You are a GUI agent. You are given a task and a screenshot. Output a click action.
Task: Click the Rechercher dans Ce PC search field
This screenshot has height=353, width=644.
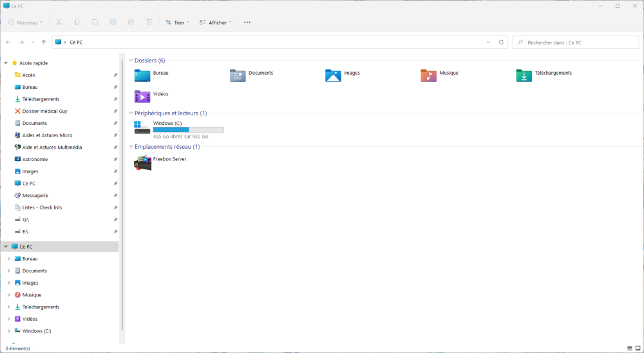click(576, 43)
